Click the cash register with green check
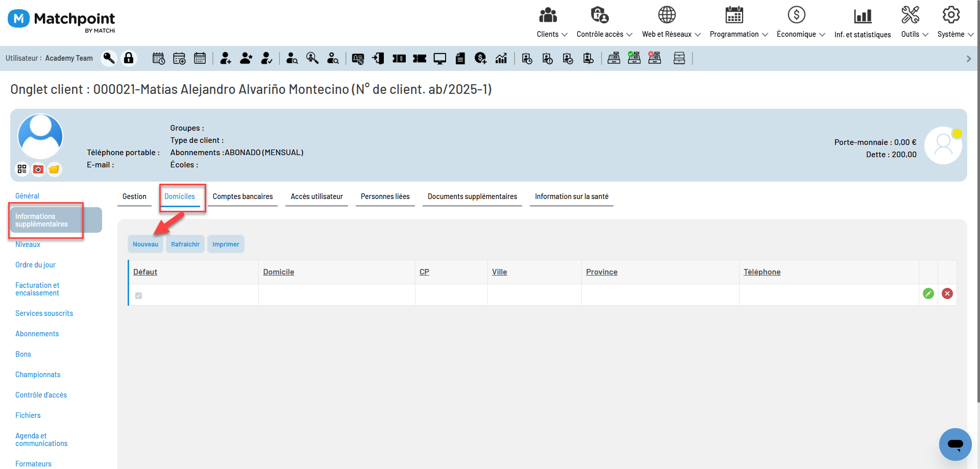Screen dimensions: 980x469 tap(634, 58)
